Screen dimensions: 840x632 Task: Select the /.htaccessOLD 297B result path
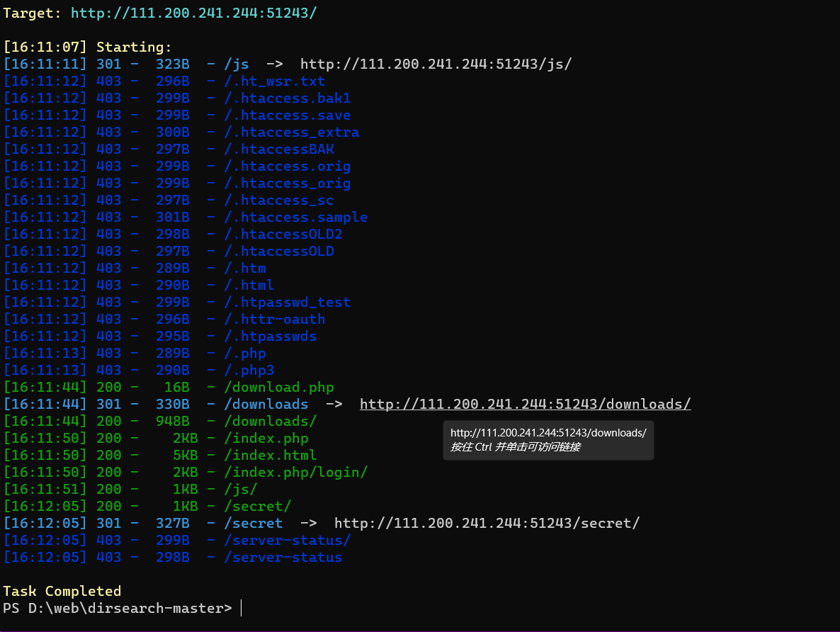click(279, 252)
